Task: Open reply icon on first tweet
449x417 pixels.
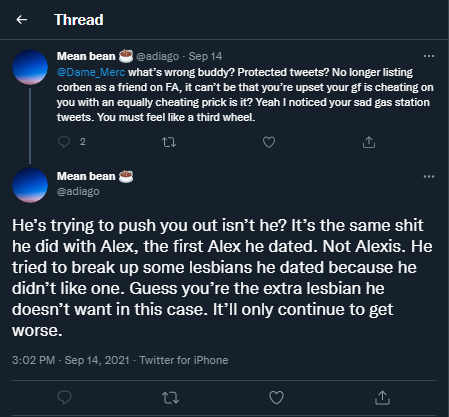Action: tap(64, 142)
